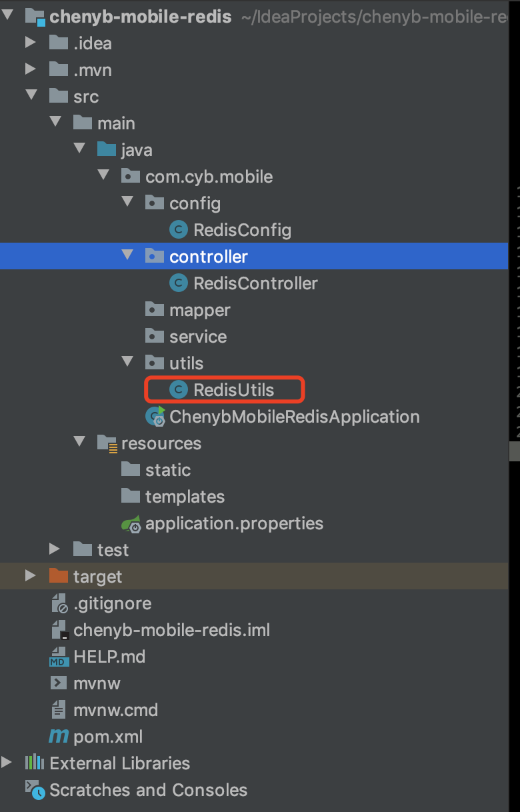
Task: Expand the test folder
Action: point(55,550)
